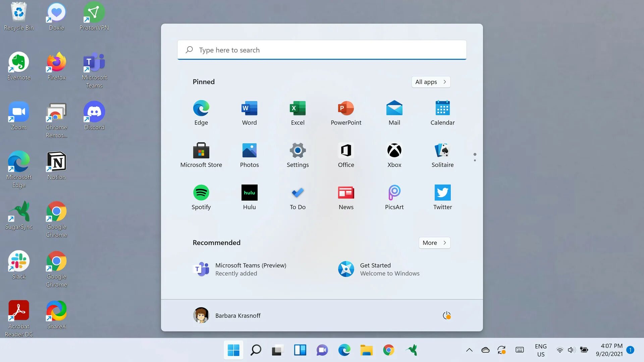644x362 pixels.
Task: Go to next pinned apps page dot
Action: click(475, 161)
